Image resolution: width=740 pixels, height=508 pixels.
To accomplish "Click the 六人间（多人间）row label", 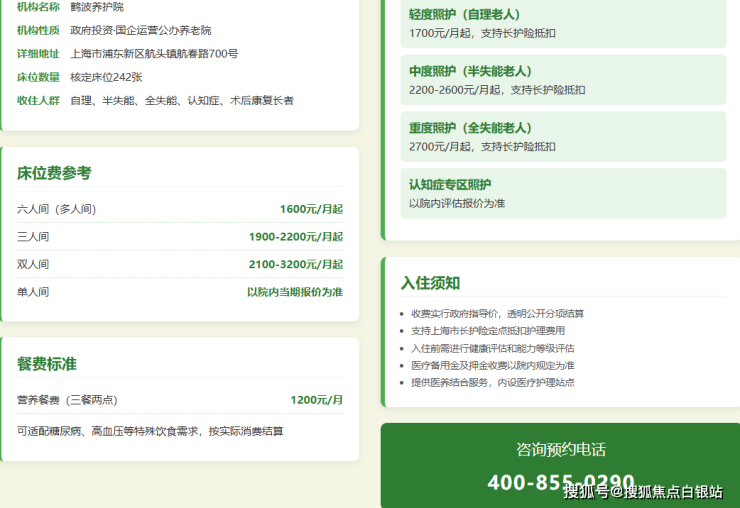I will point(57,209).
